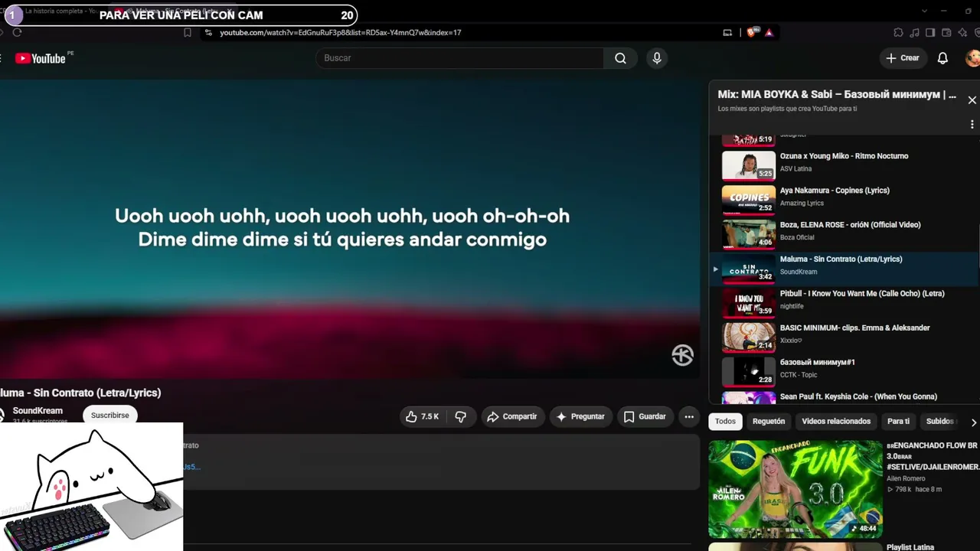Play Pitbull - I Know You Want Me thumbnail
The width and height of the screenshot is (980, 551).
[749, 302]
